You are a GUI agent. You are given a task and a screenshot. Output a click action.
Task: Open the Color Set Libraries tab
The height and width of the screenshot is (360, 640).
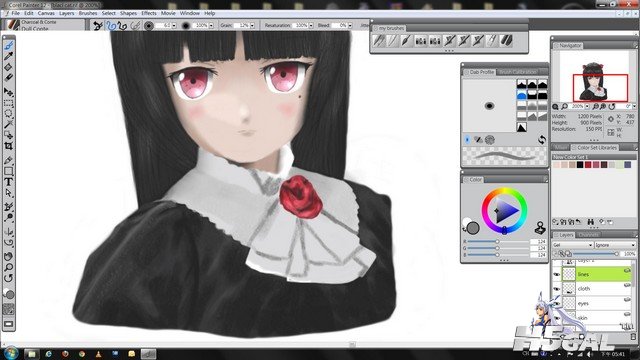click(x=595, y=148)
